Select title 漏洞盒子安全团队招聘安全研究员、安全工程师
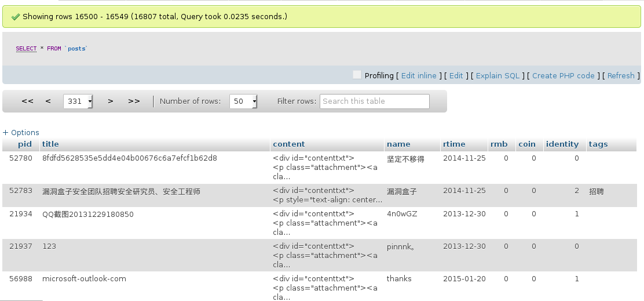The image size is (644, 301). 122,191
